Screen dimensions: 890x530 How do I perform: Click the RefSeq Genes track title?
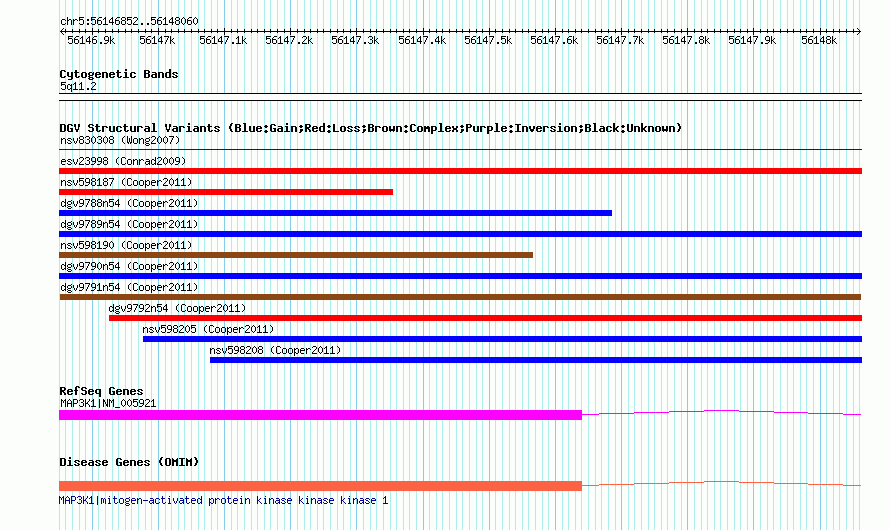click(x=101, y=391)
